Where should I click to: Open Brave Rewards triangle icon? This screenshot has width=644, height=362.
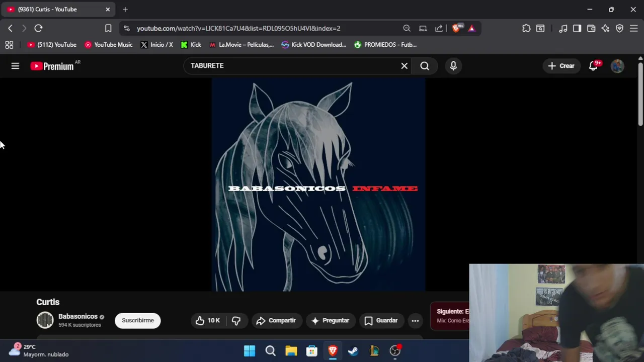[471, 28]
